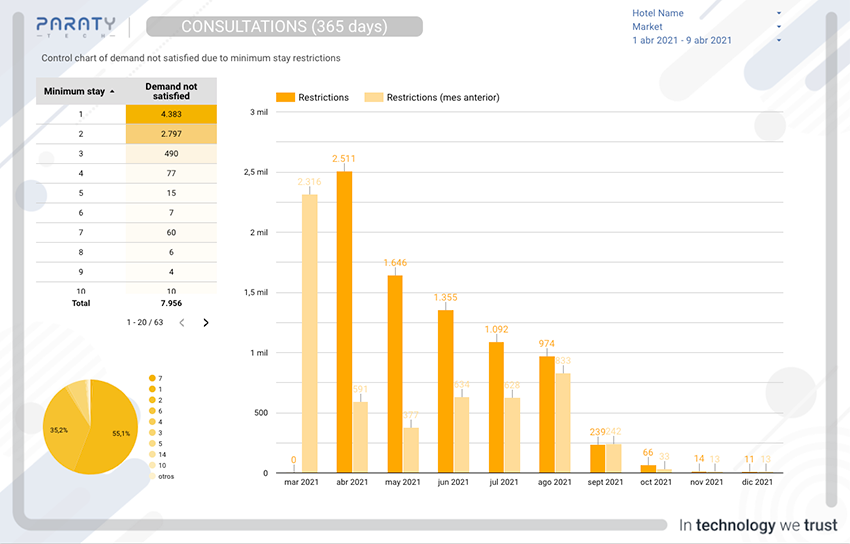Click the mar 2021 axis label
850x544 pixels.
(301, 482)
